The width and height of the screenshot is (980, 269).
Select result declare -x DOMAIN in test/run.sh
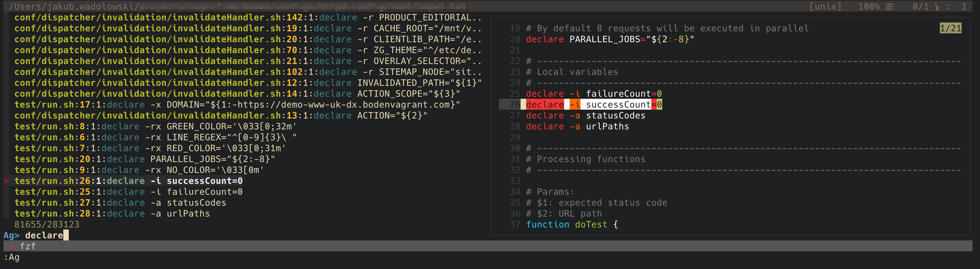(x=238, y=105)
